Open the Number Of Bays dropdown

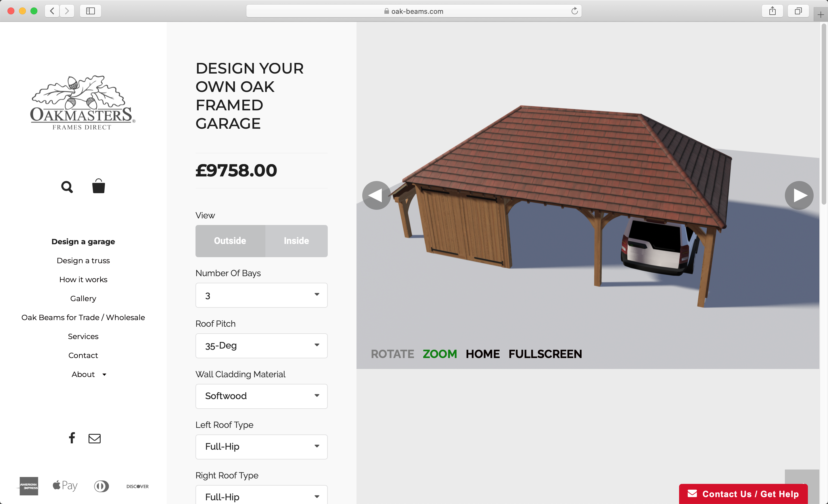pyautogui.click(x=261, y=295)
